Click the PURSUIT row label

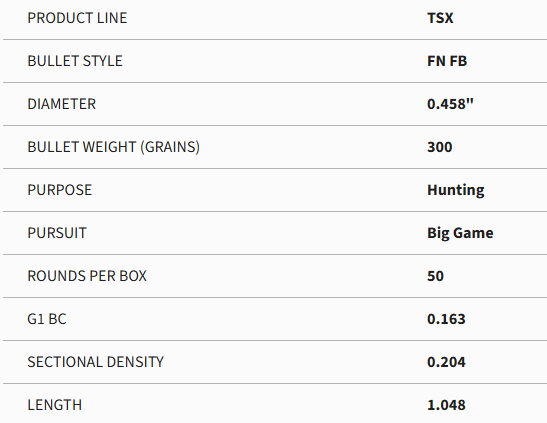point(57,233)
